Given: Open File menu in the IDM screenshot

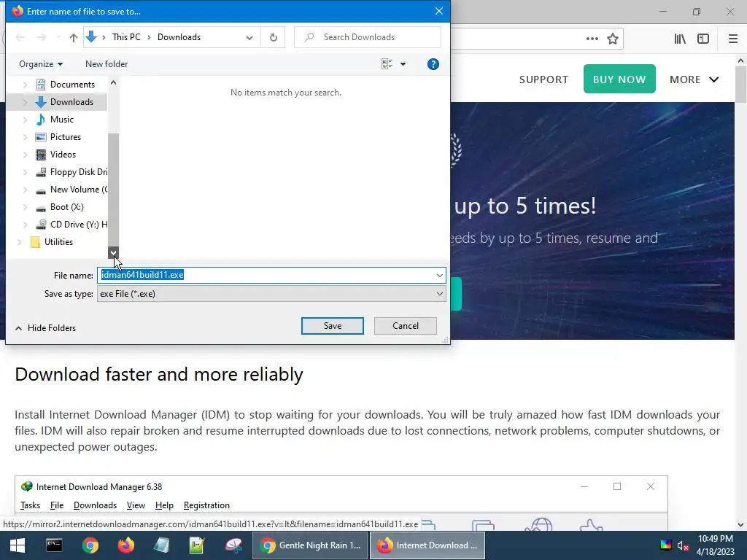Looking at the screenshot, I should click(x=57, y=505).
